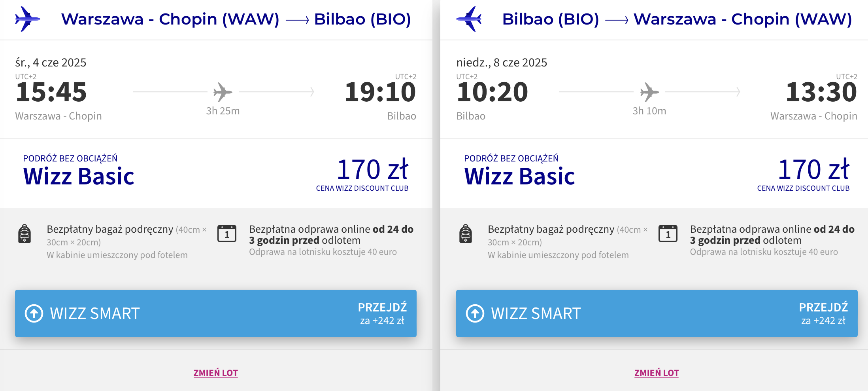This screenshot has height=391, width=868.
Task: Click the 13:30 arrival time in Warszawa
Action: point(821,92)
